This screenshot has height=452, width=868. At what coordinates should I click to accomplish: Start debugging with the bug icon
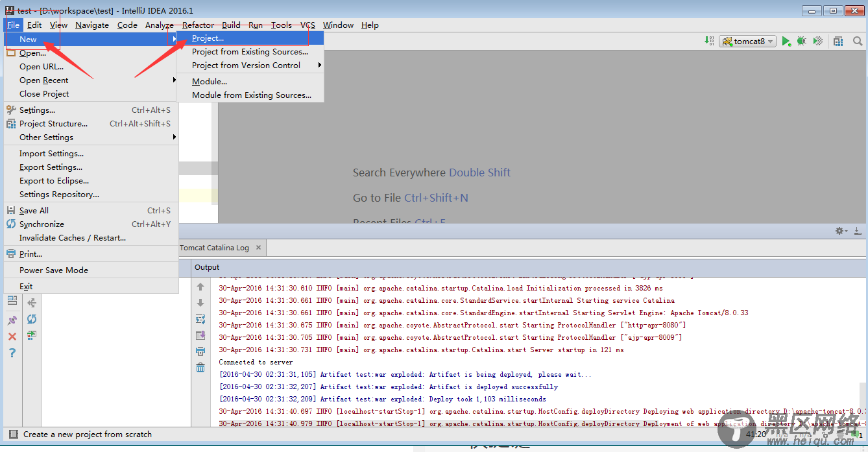click(802, 41)
